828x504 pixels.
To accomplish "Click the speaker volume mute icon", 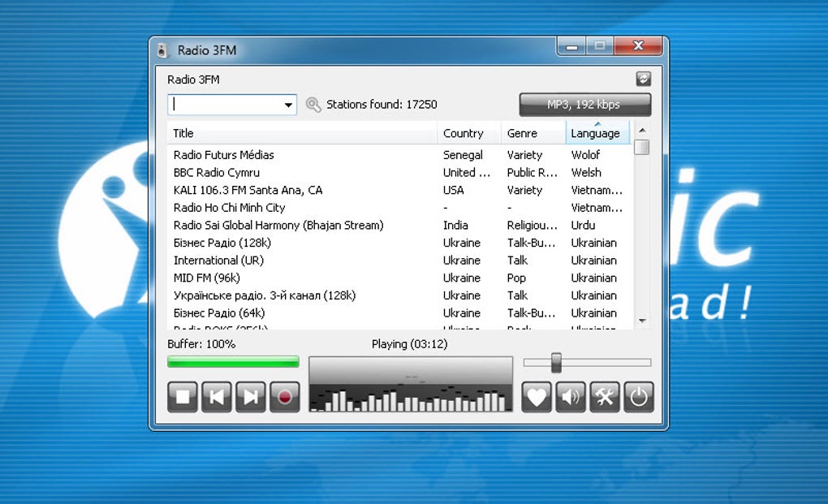I will click(x=571, y=397).
